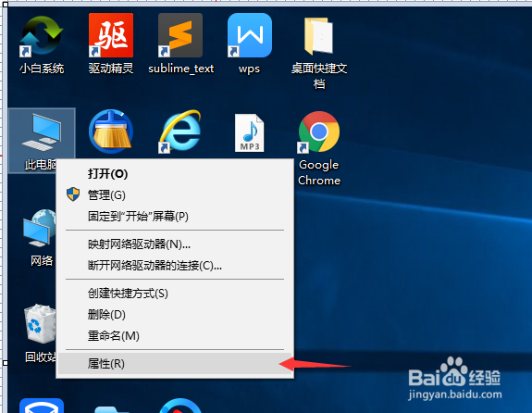Click the sublime_text icon label text
Viewport: 532px width, 413px height.
point(180,69)
